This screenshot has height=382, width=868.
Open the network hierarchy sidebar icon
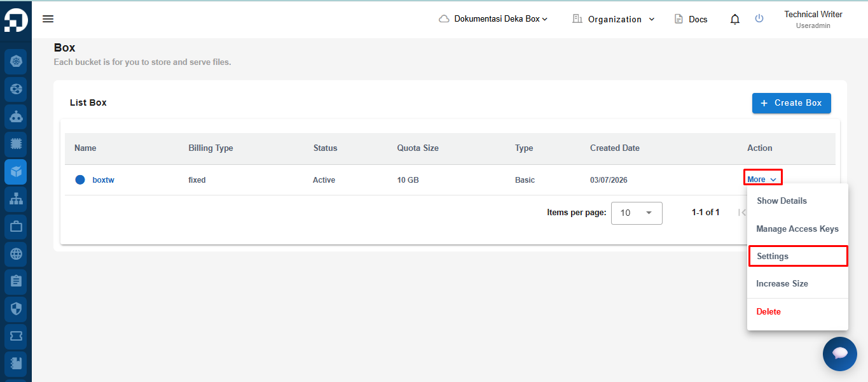pyautogui.click(x=16, y=199)
